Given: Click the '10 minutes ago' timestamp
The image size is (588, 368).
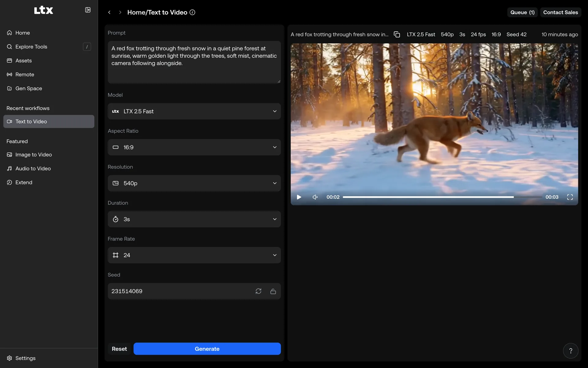Looking at the screenshot, I should pos(560,34).
